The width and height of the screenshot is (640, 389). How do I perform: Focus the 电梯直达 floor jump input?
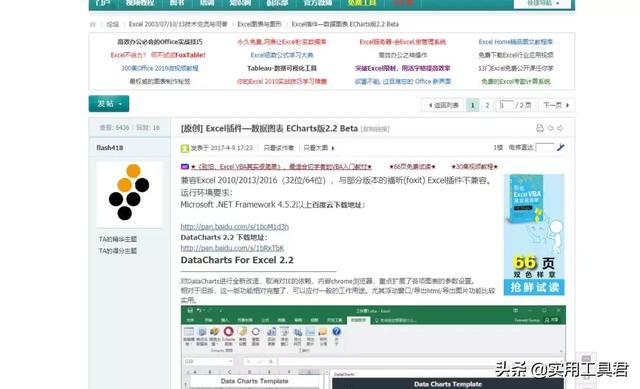544,147
